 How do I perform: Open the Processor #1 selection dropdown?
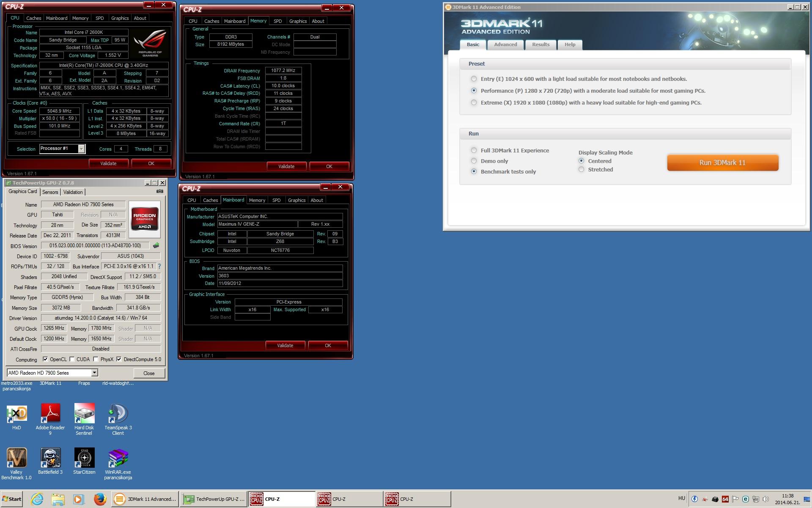81,149
